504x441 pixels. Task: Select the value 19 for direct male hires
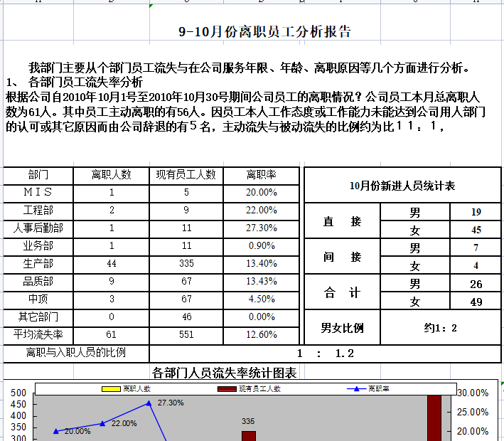(476, 212)
